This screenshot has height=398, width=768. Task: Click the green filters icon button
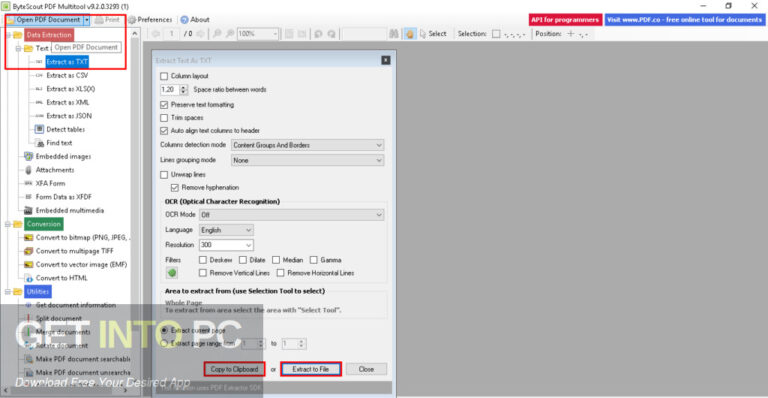[172, 273]
